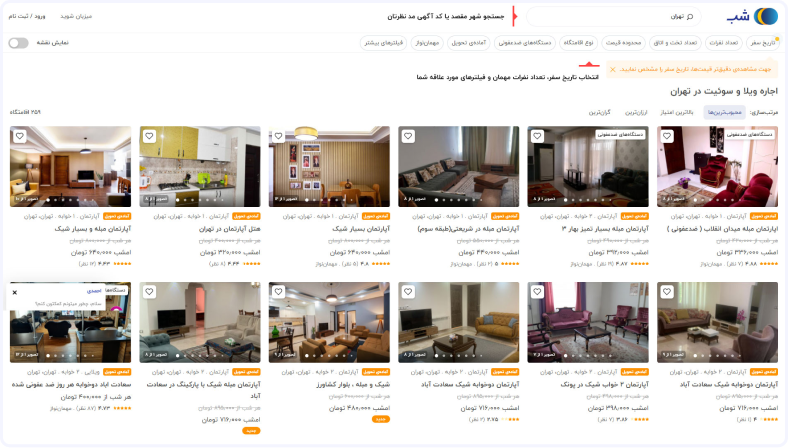Open the 'تاریخ سفر' date filter dropdown
Viewport: 788px width, 448px height.
[x=762, y=43]
